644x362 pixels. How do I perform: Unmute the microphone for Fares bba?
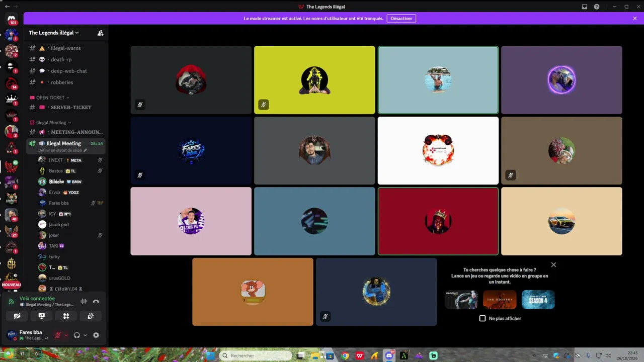coord(58,335)
